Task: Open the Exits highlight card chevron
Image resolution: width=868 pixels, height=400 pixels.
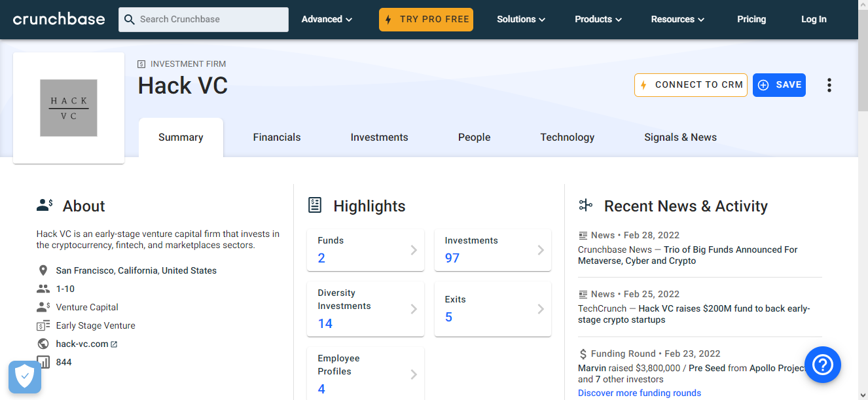Action: (541, 309)
